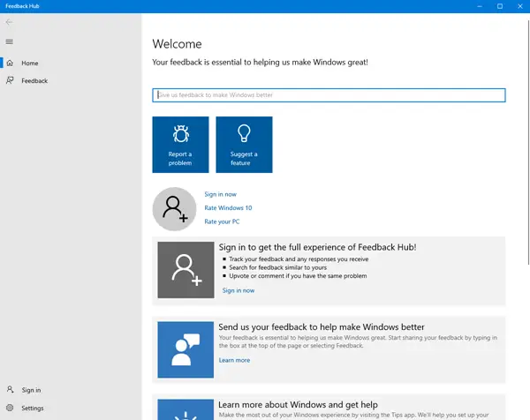This screenshot has height=420, width=530.
Task: Click the Feedback person icon in sidebar
Action: pos(10,80)
